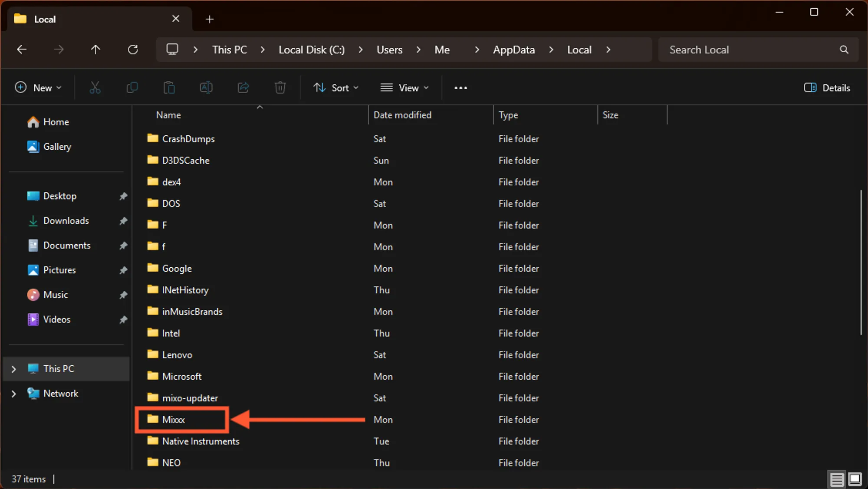Switch to details list view in status bar
Viewport: 868px width, 489px height.
[837, 479]
